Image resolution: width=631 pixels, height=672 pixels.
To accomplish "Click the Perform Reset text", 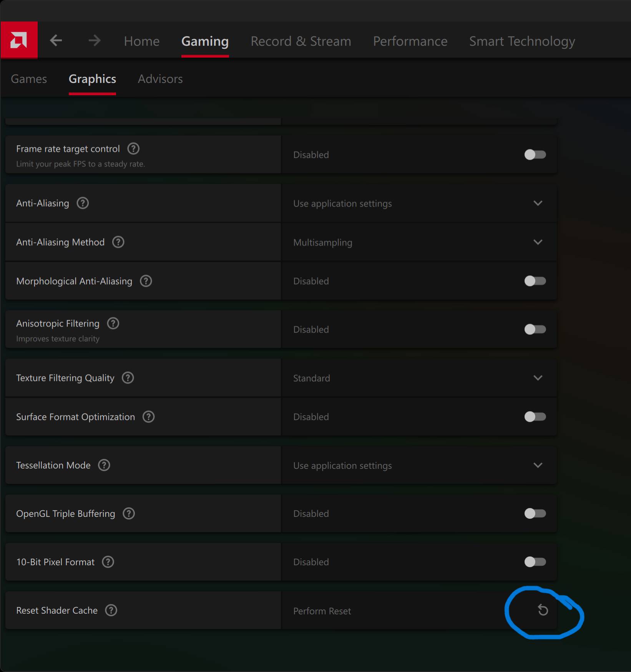I will pyautogui.click(x=322, y=611).
